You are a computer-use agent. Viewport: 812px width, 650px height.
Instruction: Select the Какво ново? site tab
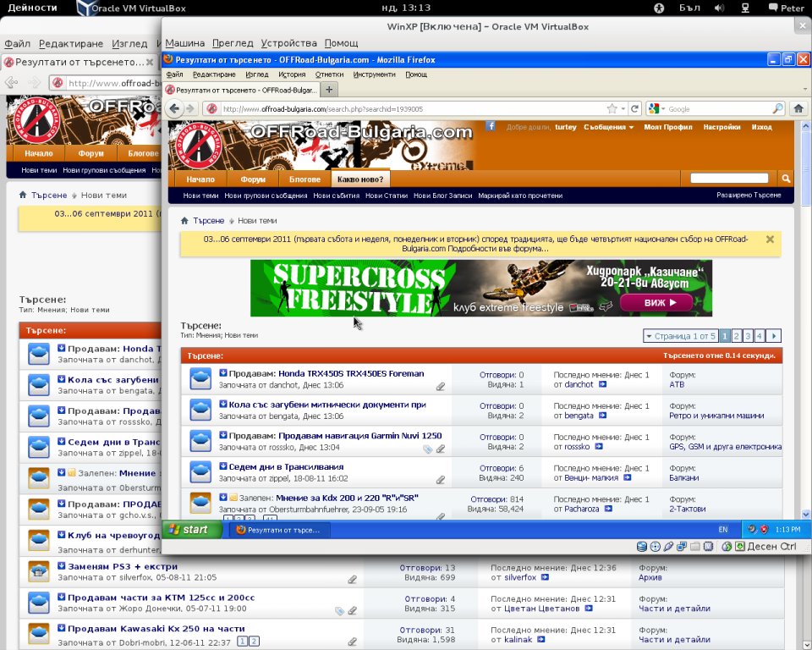(x=360, y=179)
